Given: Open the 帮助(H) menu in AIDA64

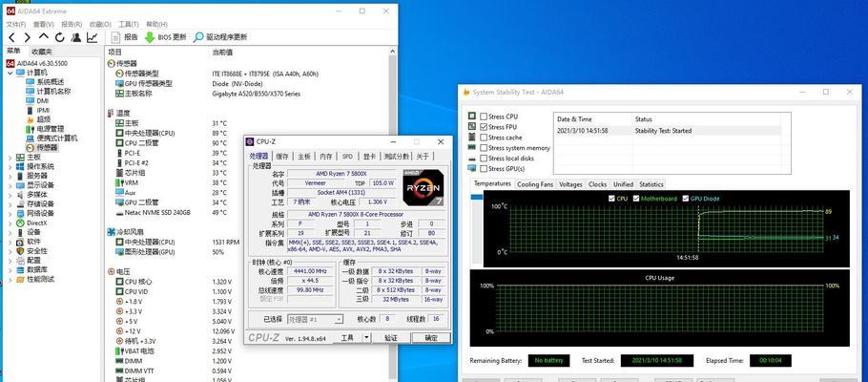Looking at the screenshot, I should coord(156,25).
